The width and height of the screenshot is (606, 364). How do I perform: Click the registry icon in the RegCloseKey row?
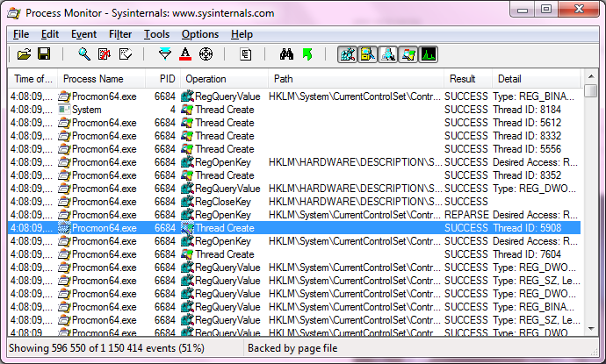click(x=187, y=202)
